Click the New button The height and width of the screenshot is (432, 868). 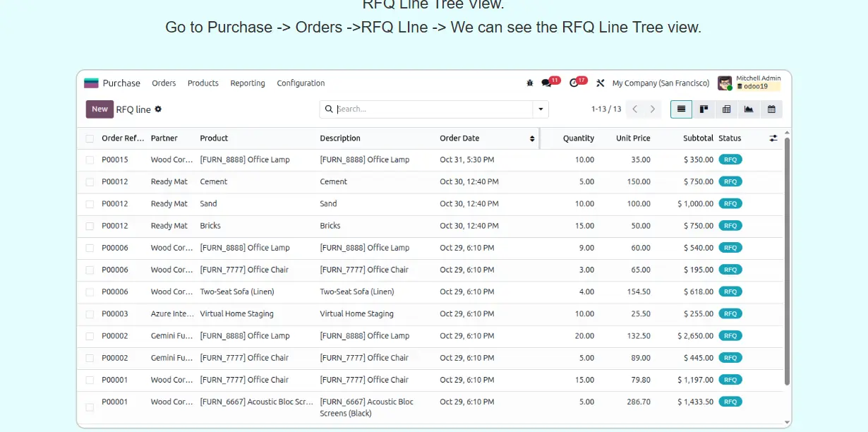coord(100,109)
